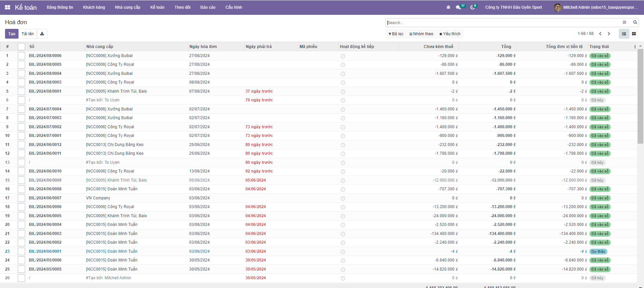
Task: Open the Báo cáo menu
Action: 208,7
